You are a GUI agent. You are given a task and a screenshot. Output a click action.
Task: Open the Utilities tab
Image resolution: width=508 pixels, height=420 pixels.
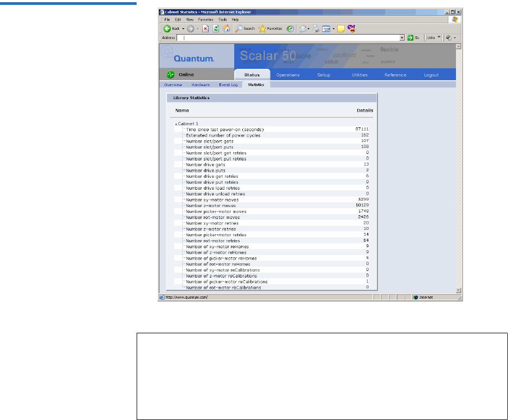point(359,75)
